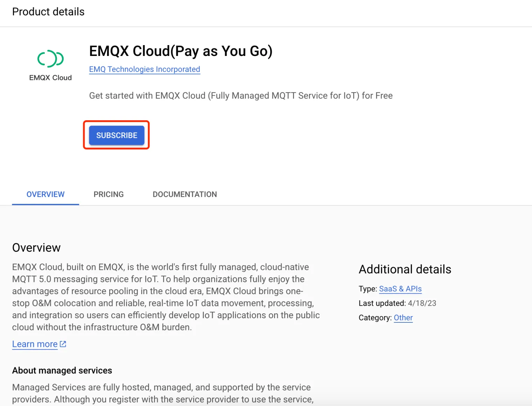Open the SaaS & APIs type link
Image resolution: width=532 pixels, height=406 pixels.
pos(400,289)
